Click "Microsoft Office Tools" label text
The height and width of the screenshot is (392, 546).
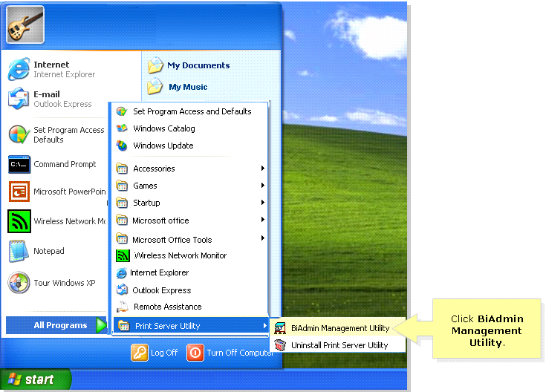tap(172, 240)
